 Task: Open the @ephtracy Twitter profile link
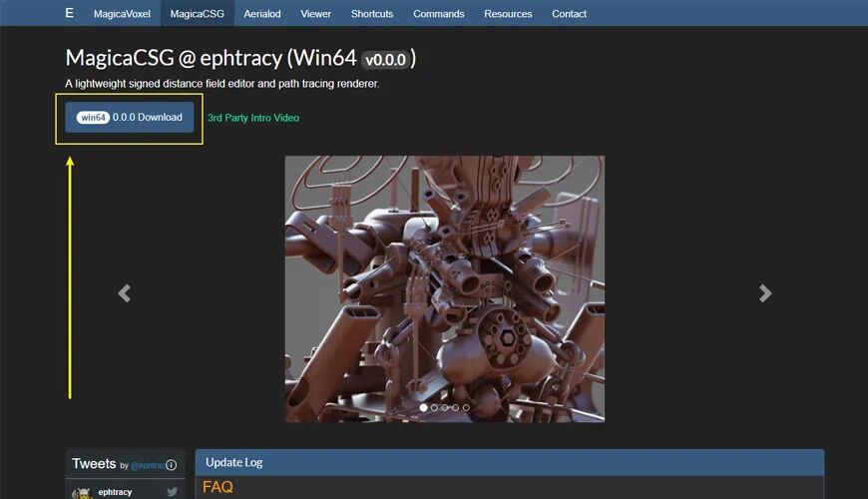(148, 466)
